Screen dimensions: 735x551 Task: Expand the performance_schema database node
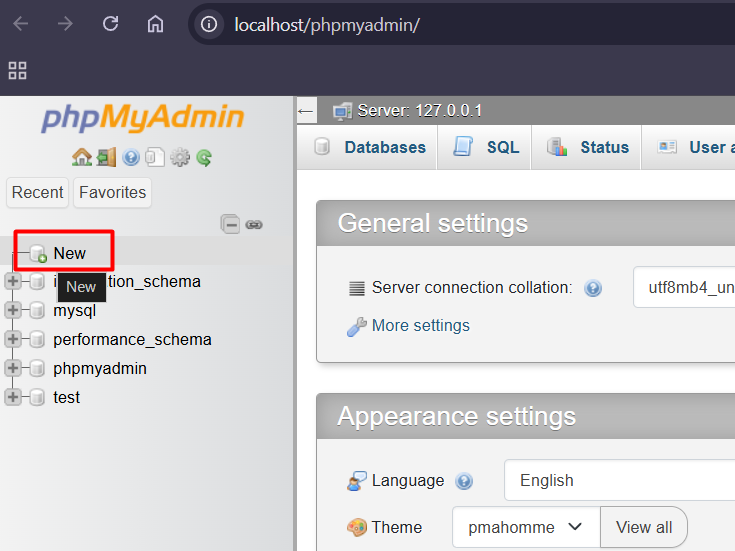tap(13, 340)
